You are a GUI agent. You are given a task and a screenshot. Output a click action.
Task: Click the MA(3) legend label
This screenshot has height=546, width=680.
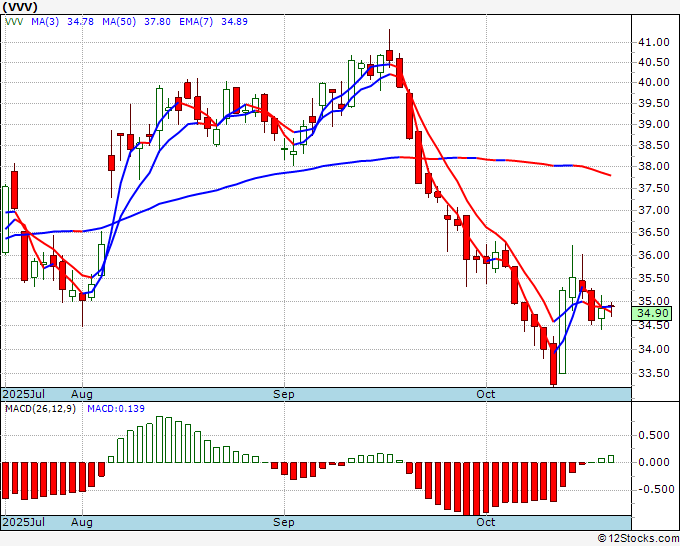tap(45, 21)
